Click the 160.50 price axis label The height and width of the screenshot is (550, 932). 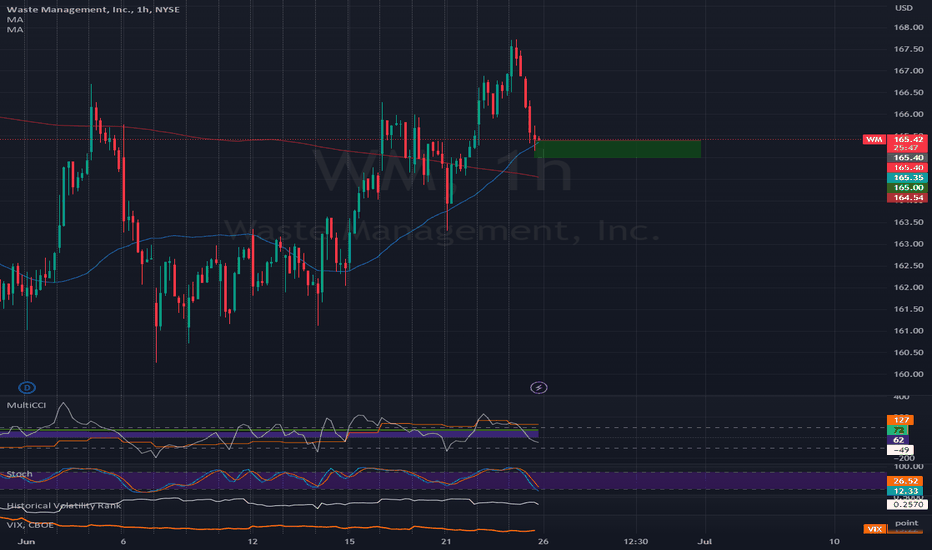[x=909, y=353]
